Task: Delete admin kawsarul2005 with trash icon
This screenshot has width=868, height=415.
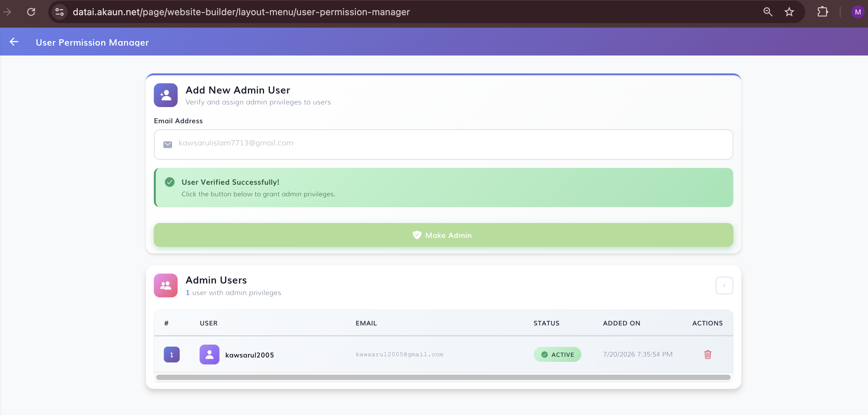Action: [x=708, y=355]
